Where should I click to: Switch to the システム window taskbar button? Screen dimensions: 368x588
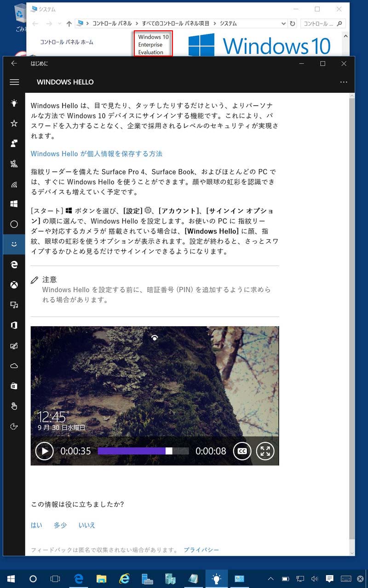[239, 579]
